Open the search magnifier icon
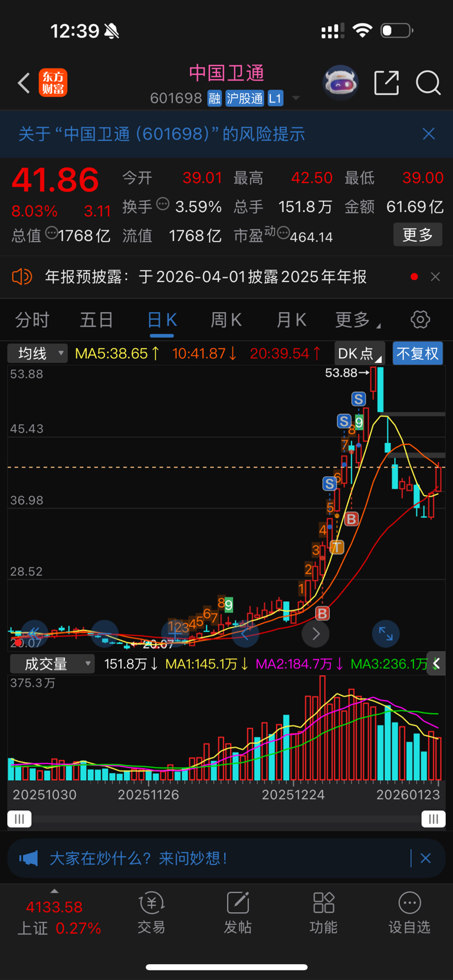This screenshot has height=980, width=453. click(x=428, y=83)
